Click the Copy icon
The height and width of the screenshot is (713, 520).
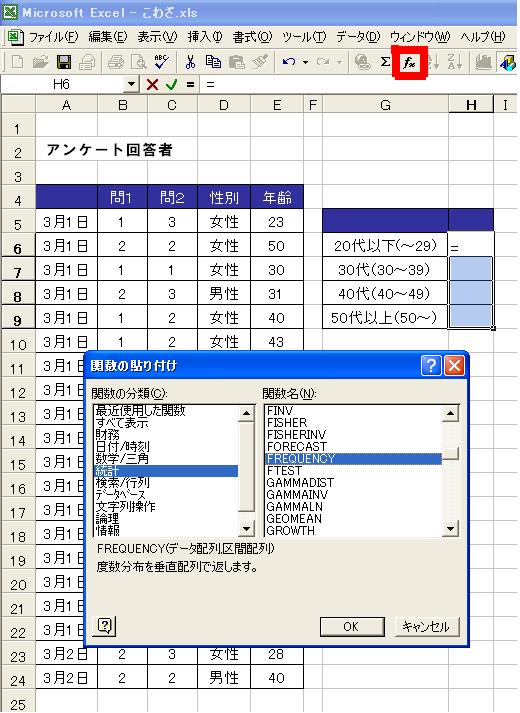tap(213, 62)
